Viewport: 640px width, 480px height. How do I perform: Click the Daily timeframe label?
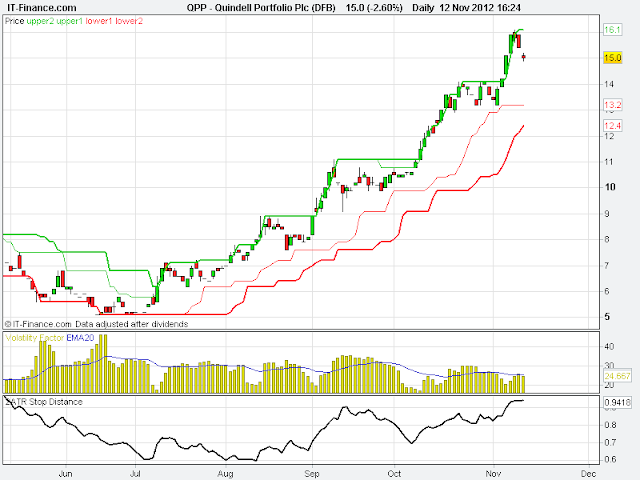point(423,7)
